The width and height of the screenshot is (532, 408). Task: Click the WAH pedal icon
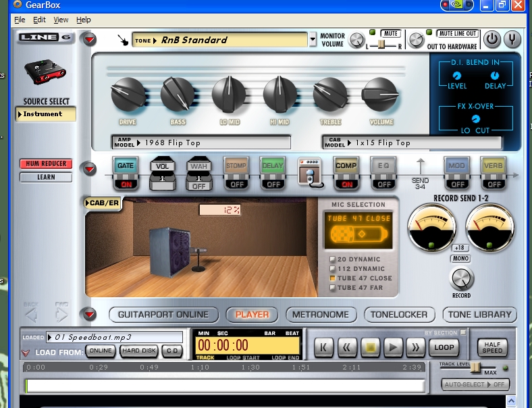click(199, 173)
